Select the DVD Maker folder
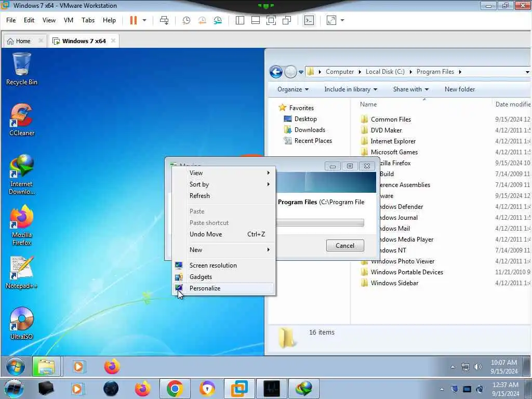This screenshot has width=532, height=399. pos(386,130)
